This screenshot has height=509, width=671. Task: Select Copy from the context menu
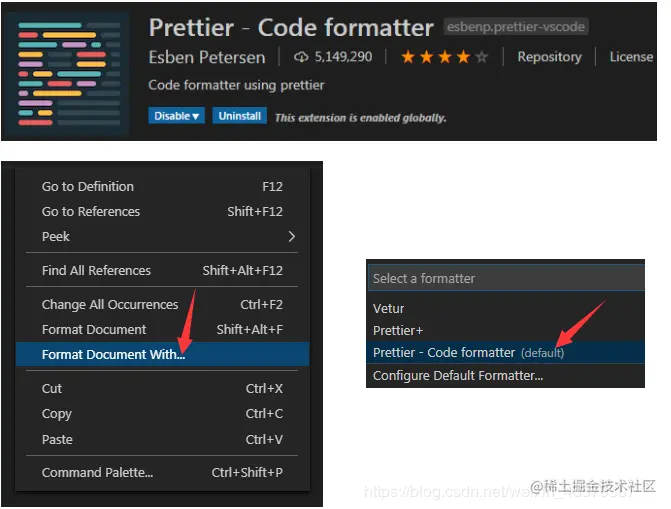point(162,414)
